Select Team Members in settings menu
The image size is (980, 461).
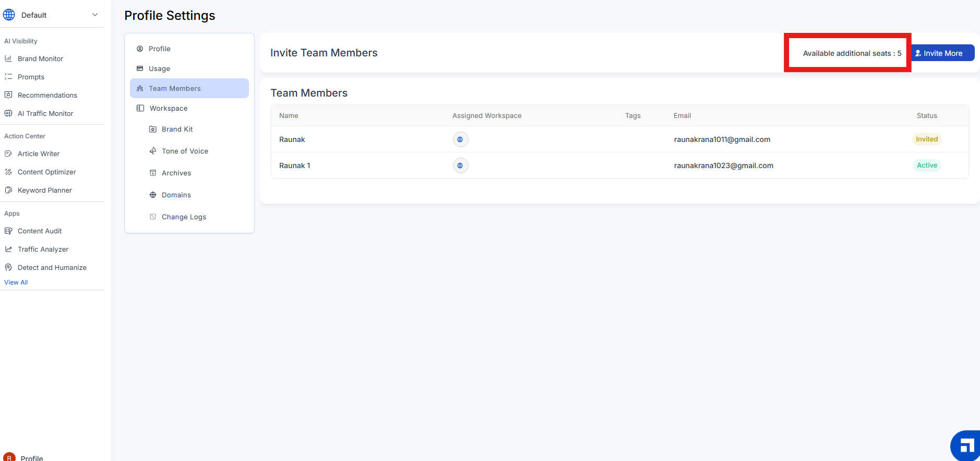pyautogui.click(x=174, y=88)
